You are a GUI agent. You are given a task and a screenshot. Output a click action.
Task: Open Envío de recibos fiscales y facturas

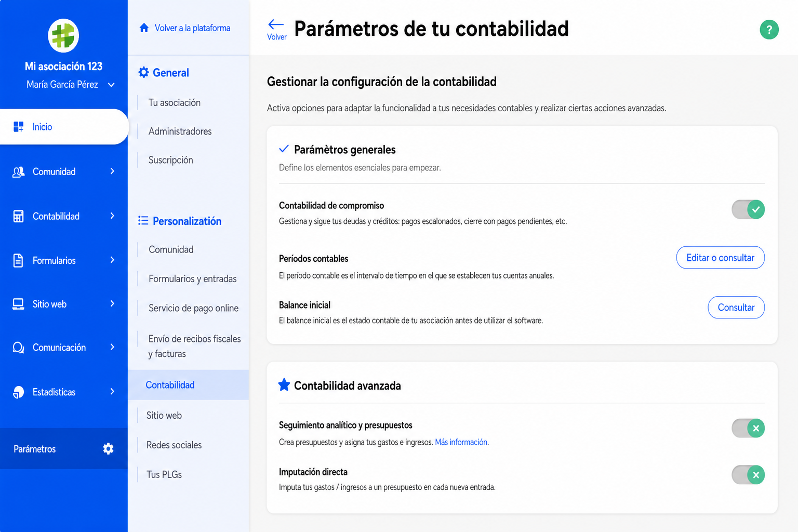point(194,346)
